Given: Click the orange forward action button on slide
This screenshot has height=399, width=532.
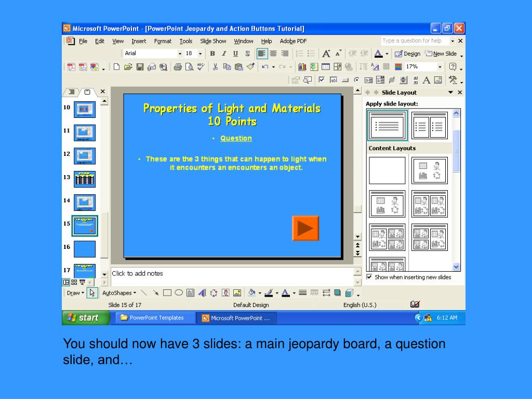Looking at the screenshot, I should (305, 228).
